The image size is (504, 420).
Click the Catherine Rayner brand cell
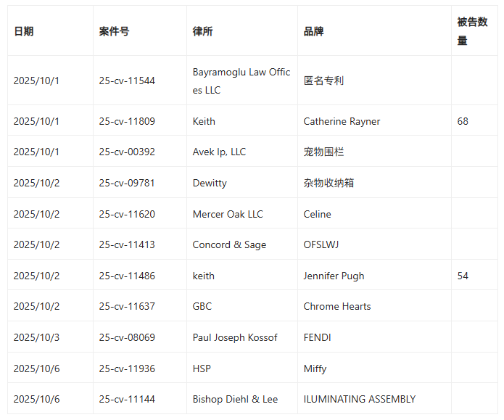[x=342, y=121]
